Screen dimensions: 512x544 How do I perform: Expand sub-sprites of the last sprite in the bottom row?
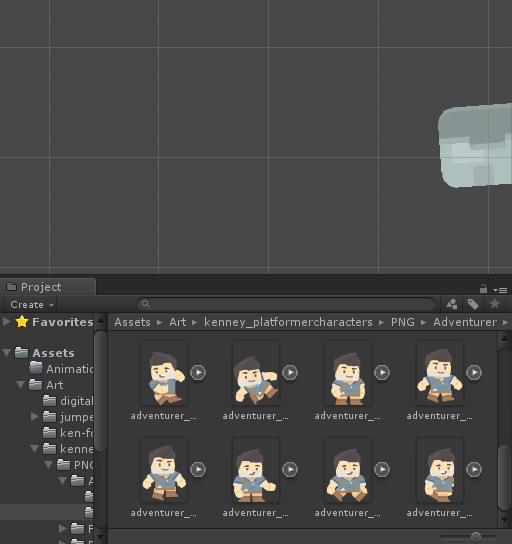(x=474, y=469)
